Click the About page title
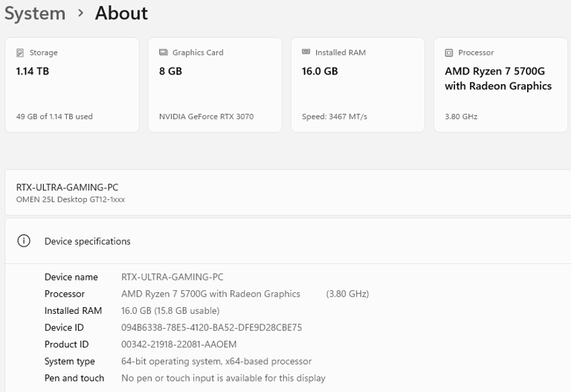Screen dimensions: 571x392 [x=121, y=13]
